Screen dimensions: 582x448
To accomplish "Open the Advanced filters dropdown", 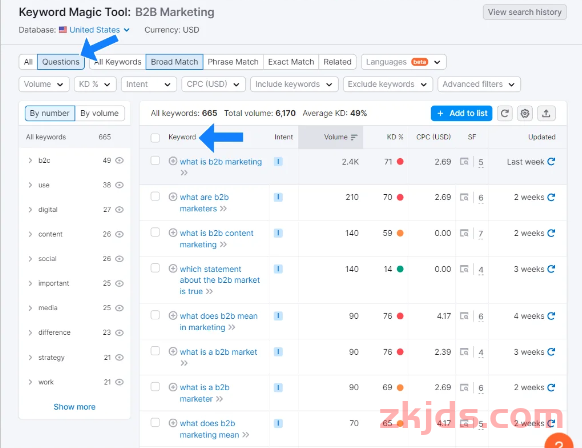I will click(479, 84).
